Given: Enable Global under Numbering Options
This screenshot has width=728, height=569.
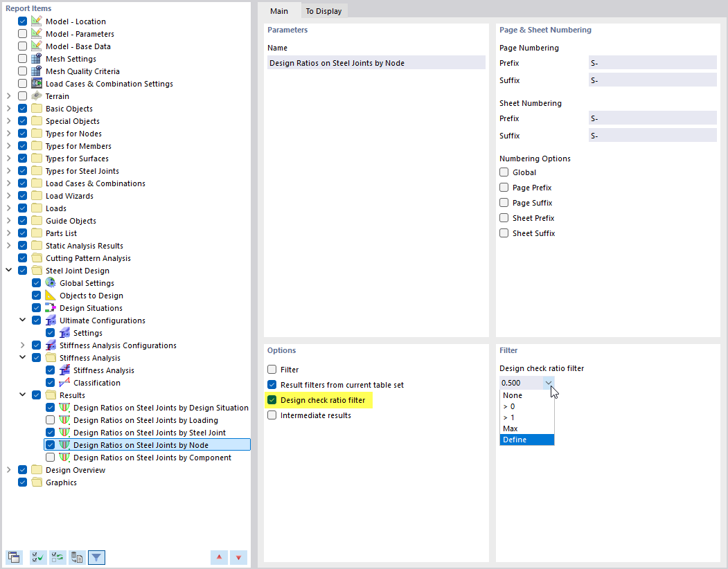Looking at the screenshot, I should (x=504, y=172).
